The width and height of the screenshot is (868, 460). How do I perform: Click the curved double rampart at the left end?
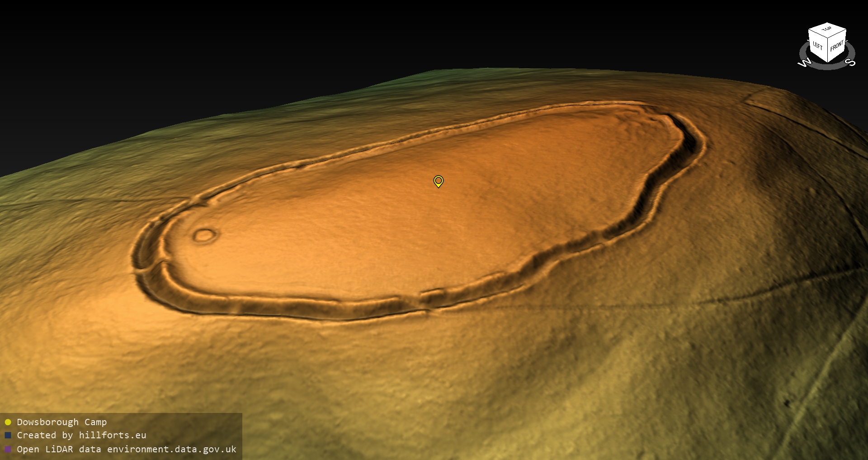(146, 253)
